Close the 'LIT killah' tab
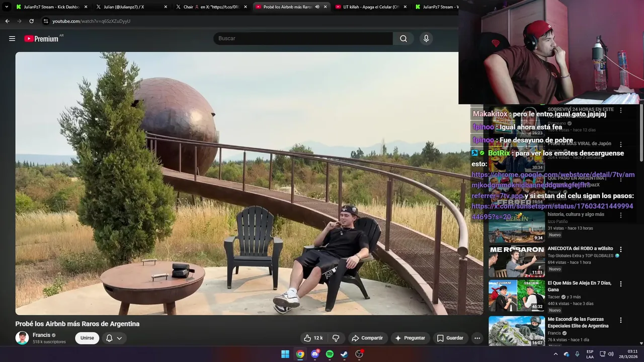 point(405,7)
